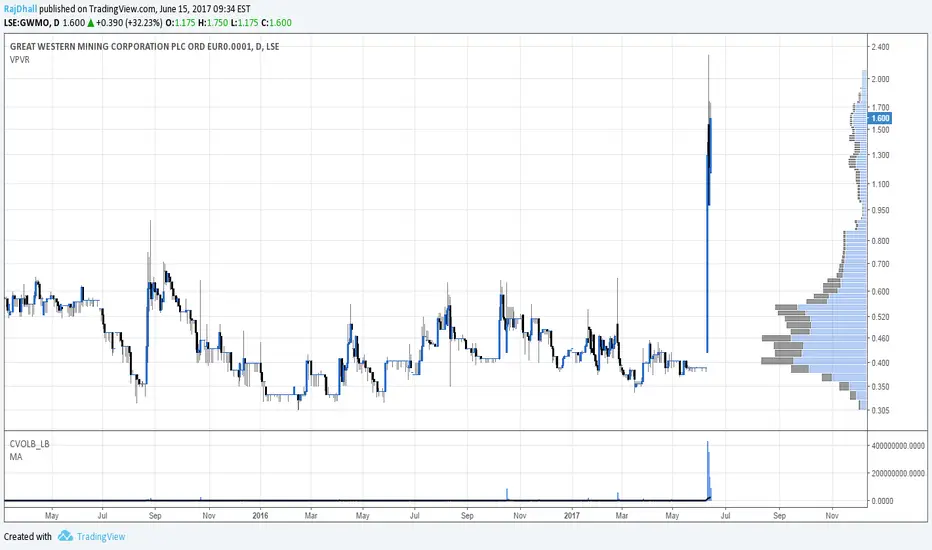Click the Created with text
Image resolution: width=932 pixels, height=550 pixels.
pyautogui.click(x=28, y=536)
